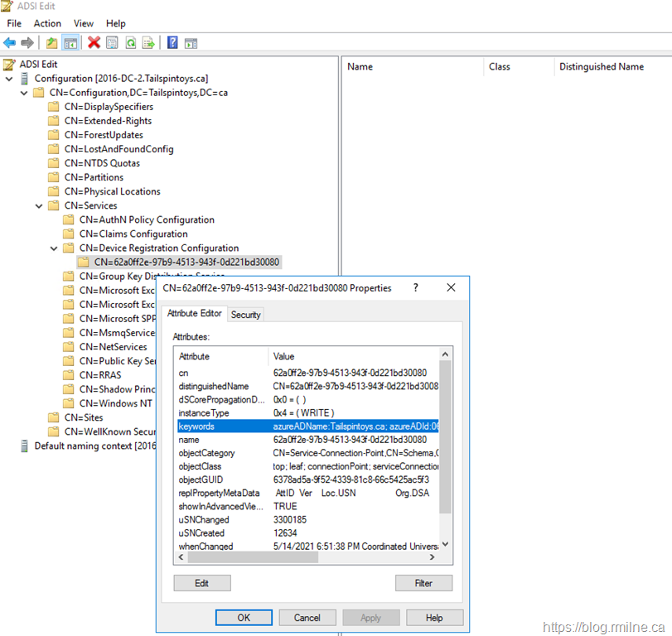Toggle Show/Hide Console Tree icon
Image resolution: width=672 pixels, height=636 pixels.
point(70,43)
